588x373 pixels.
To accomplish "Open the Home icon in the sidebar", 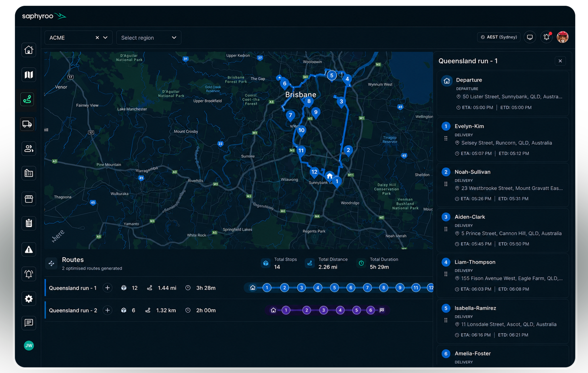I will [x=29, y=50].
